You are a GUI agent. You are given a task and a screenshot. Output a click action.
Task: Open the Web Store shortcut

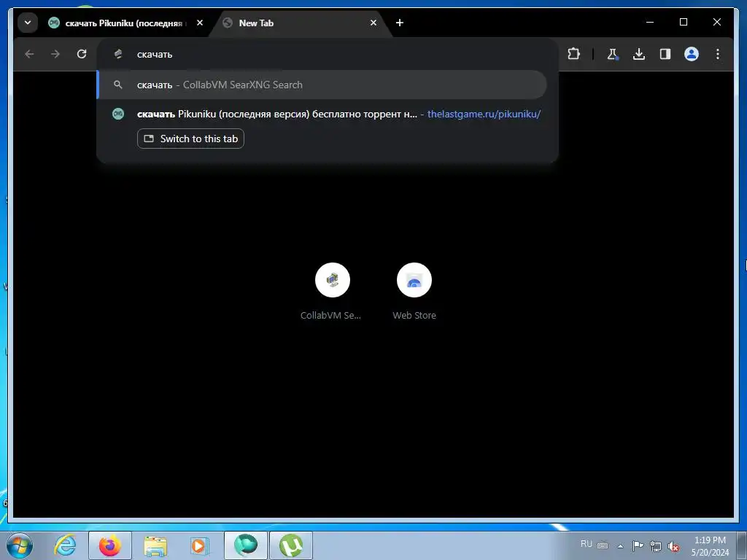point(414,292)
